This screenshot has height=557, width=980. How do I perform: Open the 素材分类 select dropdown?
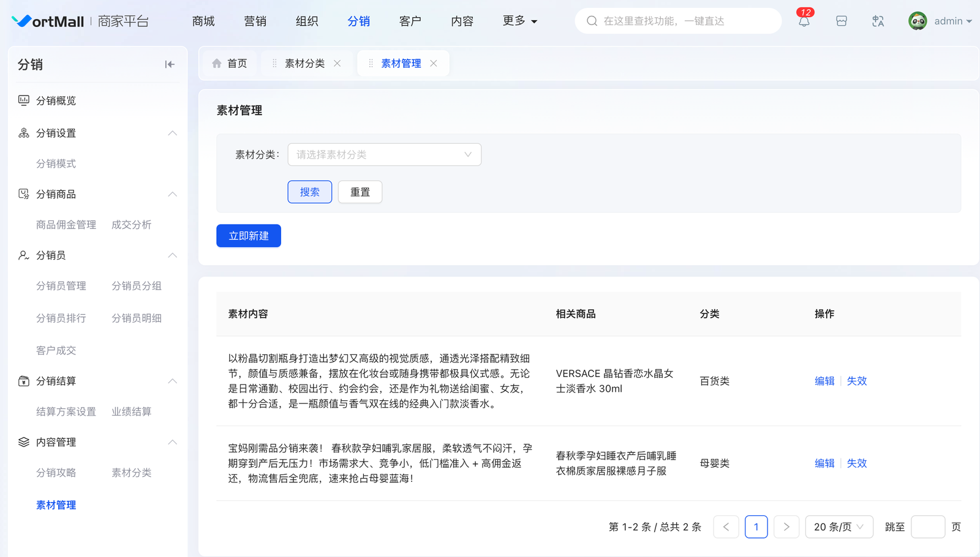click(384, 155)
